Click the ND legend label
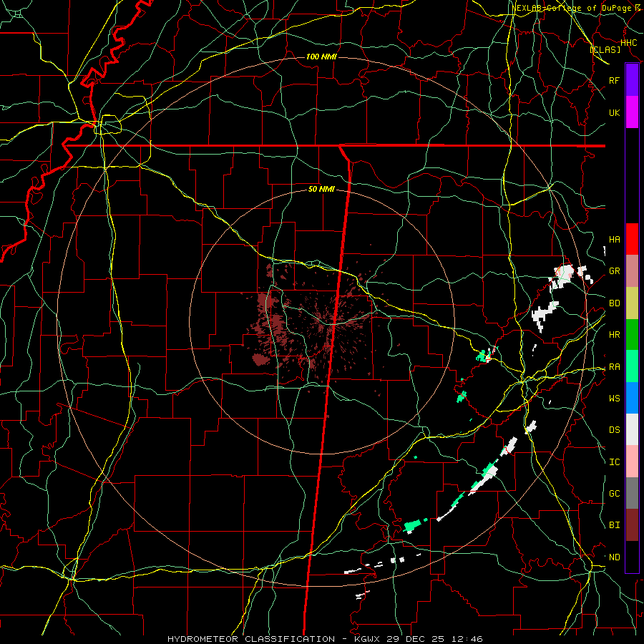 614,557
